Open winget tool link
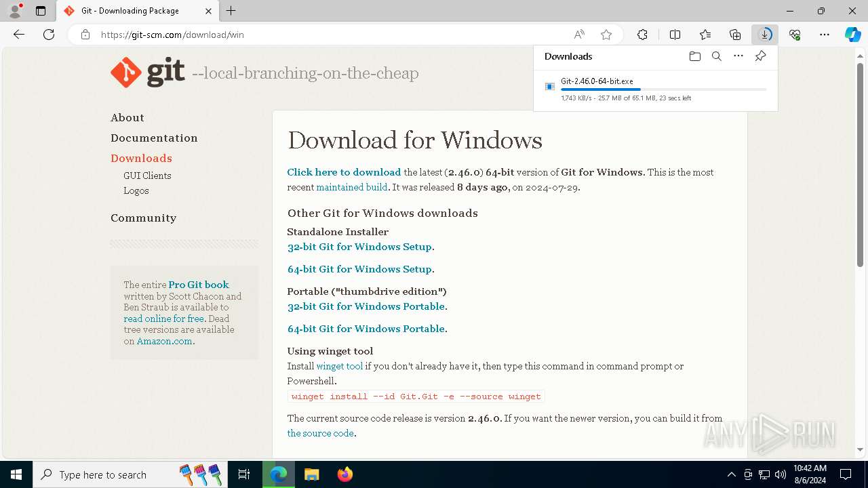This screenshot has width=868, height=488. pyautogui.click(x=339, y=366)
